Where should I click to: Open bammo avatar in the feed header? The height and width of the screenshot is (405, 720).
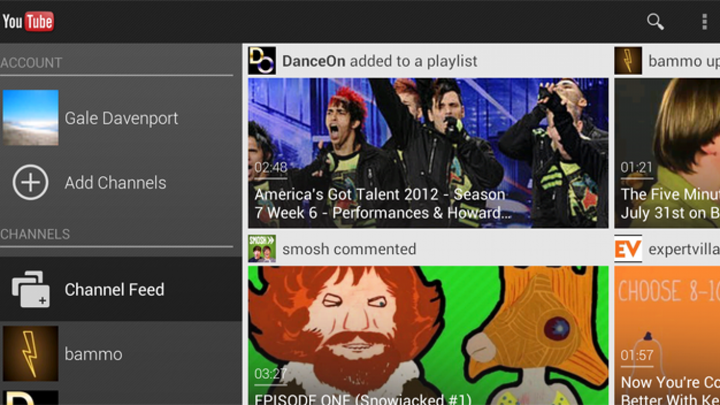(x=628, y=61)
